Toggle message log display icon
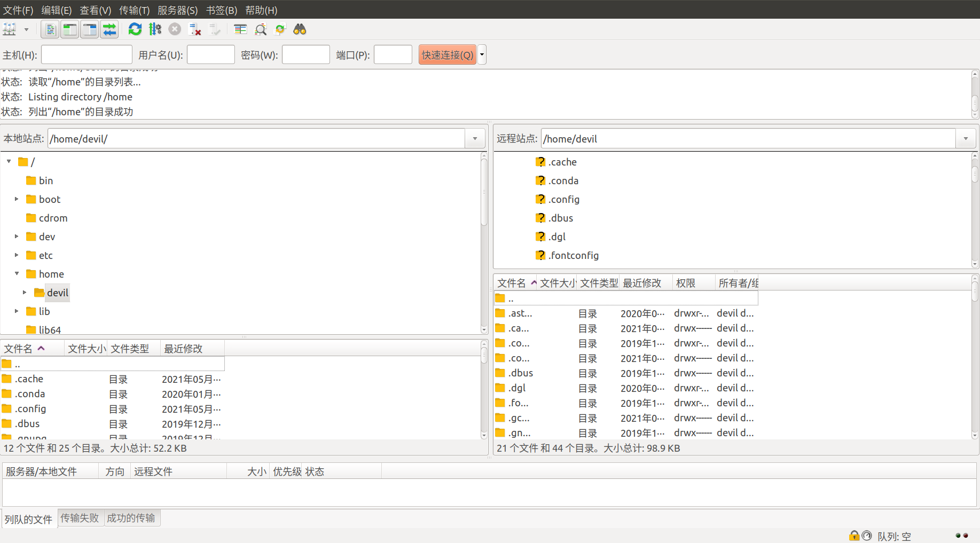The image size is (980, 543). tap(50, 29)
